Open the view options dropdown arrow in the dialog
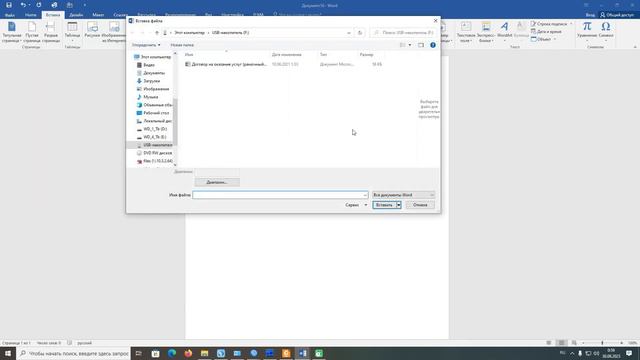Image resolution: width=640 pixels, height=360 pixels. [x=410, y=45]
